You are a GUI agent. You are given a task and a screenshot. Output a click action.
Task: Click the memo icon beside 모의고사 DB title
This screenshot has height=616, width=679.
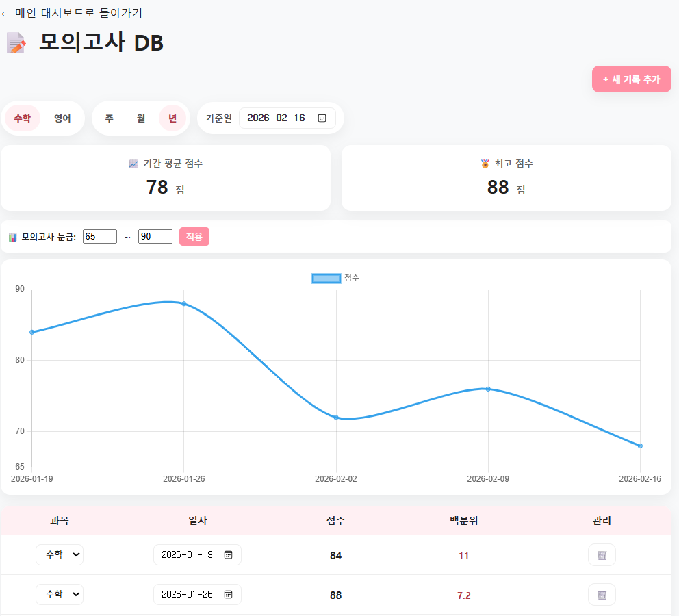pos(16,43)
